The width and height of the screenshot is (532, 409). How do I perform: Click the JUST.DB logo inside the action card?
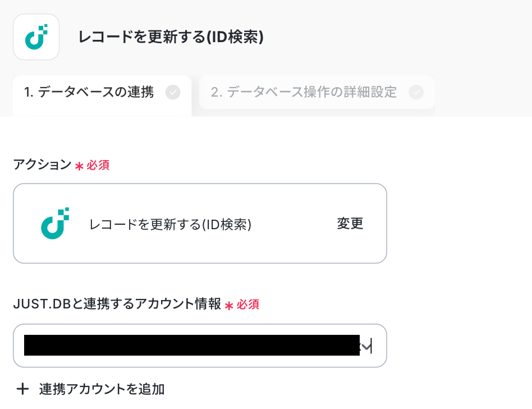pyautogui.click(x=55, y=223)
